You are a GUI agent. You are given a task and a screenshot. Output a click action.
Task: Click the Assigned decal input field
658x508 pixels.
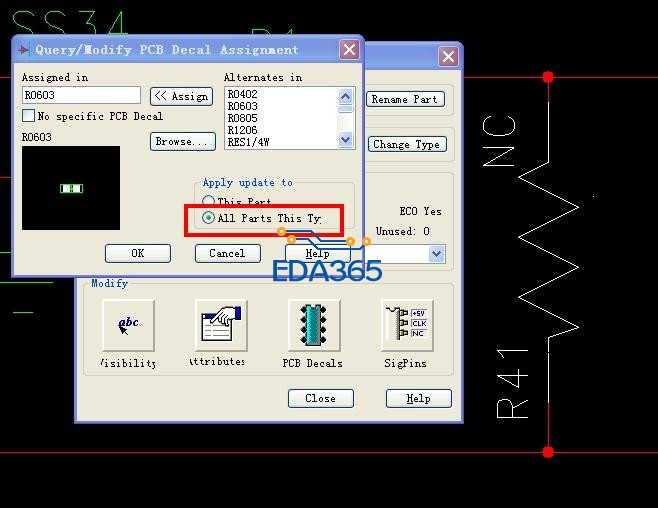click(81, 95)
